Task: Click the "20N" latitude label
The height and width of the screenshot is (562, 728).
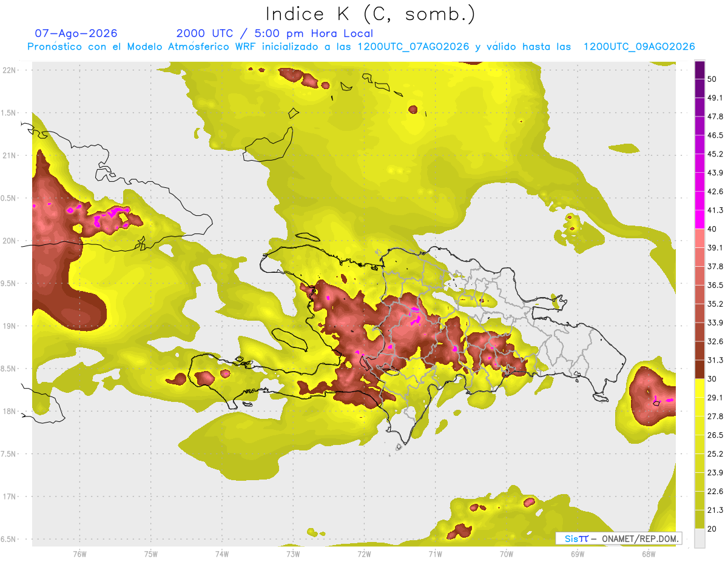Action: [9, 241]
